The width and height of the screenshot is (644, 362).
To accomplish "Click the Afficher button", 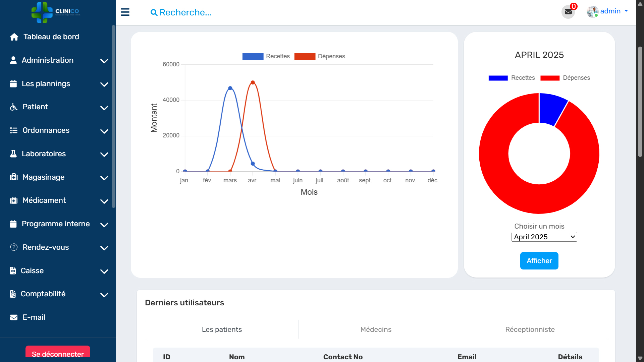I will point(539,261).
